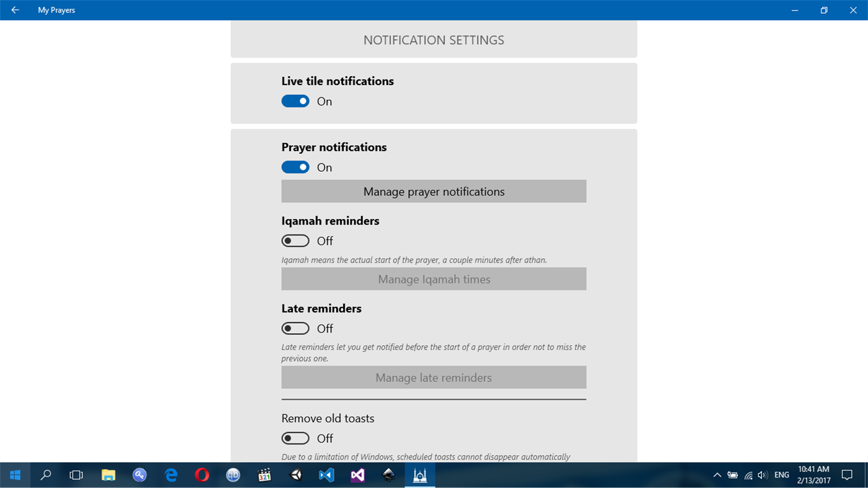
Task: Open the Windows Start menu
Action: 15,475
